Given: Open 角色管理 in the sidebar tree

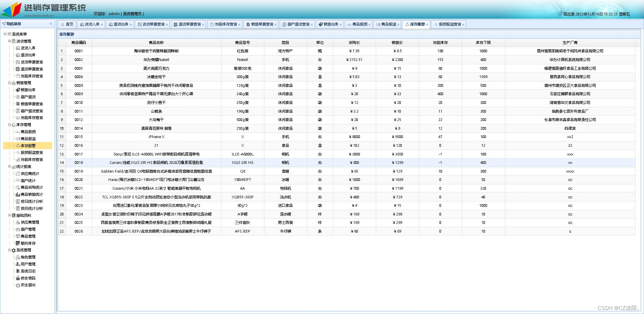Looking at the screenshot, I should 28,257.
